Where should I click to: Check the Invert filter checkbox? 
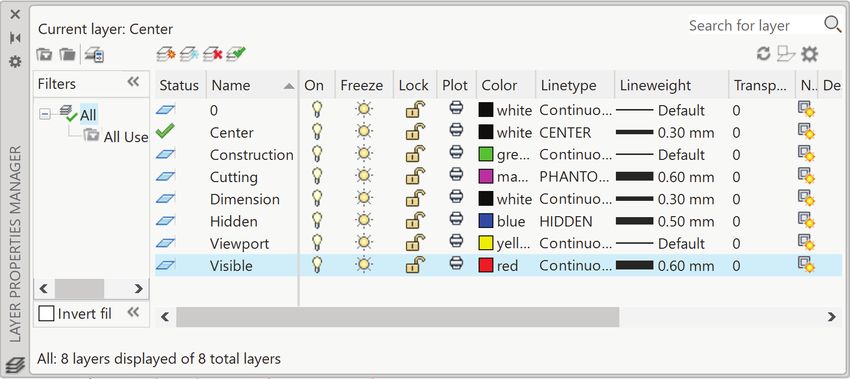(46, 313)
